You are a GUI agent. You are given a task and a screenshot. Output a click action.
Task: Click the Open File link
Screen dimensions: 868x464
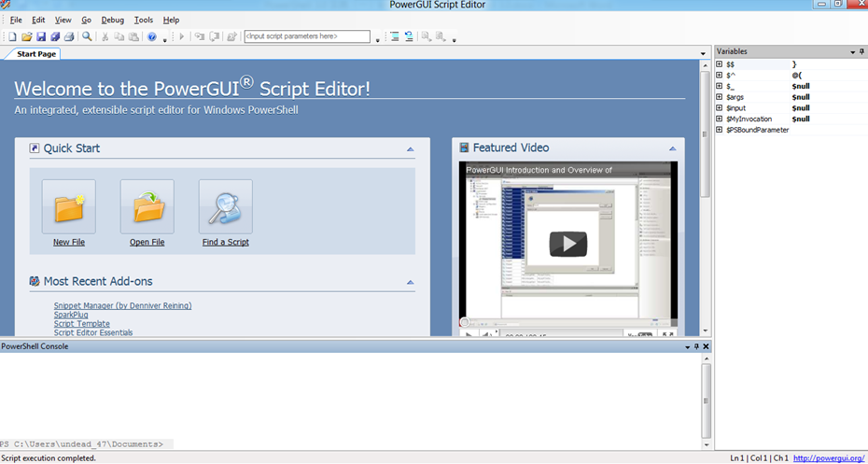click(x=147, y=243)
